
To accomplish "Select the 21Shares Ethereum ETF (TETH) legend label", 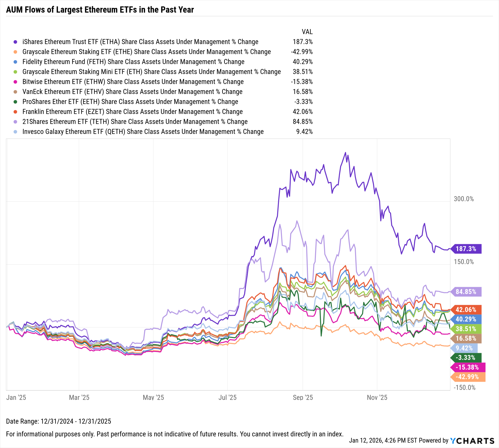I will pos(135,122).
